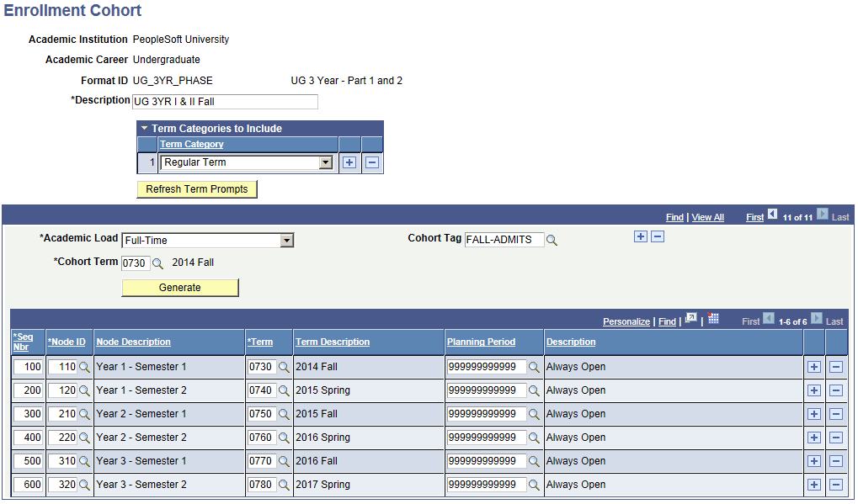Add a row below Year 2 - Semester 1
This screenshot has width=858, height=504.
813,414
